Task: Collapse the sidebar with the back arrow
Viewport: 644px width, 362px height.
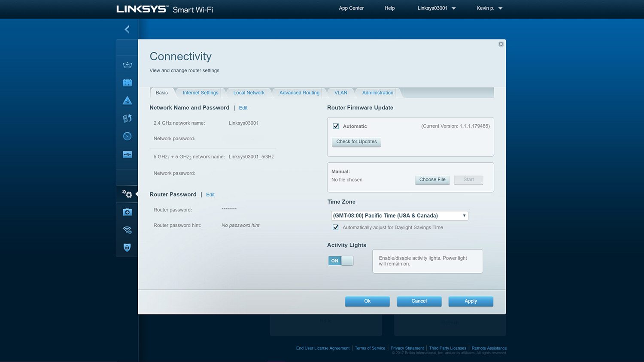Action: pos(127,29)
